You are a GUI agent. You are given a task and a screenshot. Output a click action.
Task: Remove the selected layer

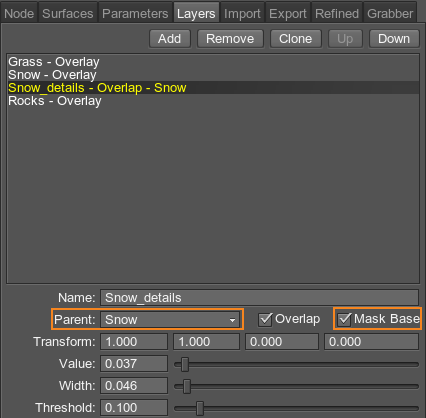click(x=230, y=39)
